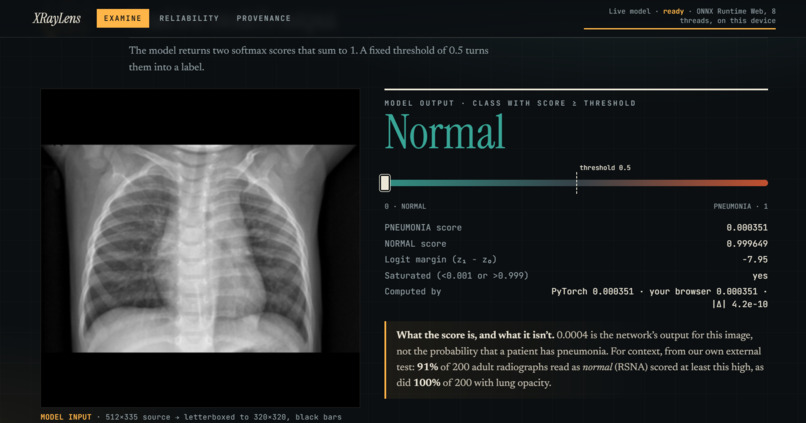Click the Computed by row label
Screen dimensions: 806x423
point(413,291)
